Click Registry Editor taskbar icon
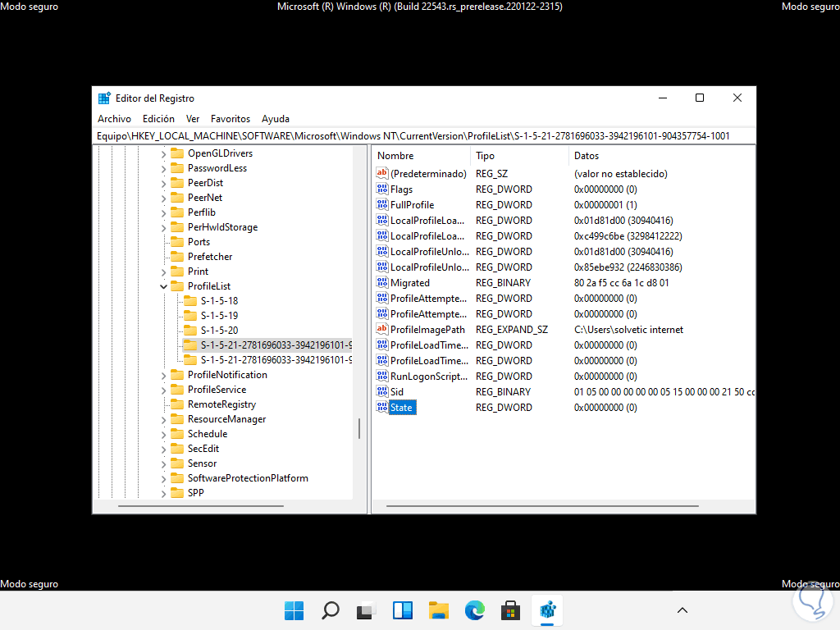The height and width of the screenshot is (630, 840). click(x=547, y=610)
